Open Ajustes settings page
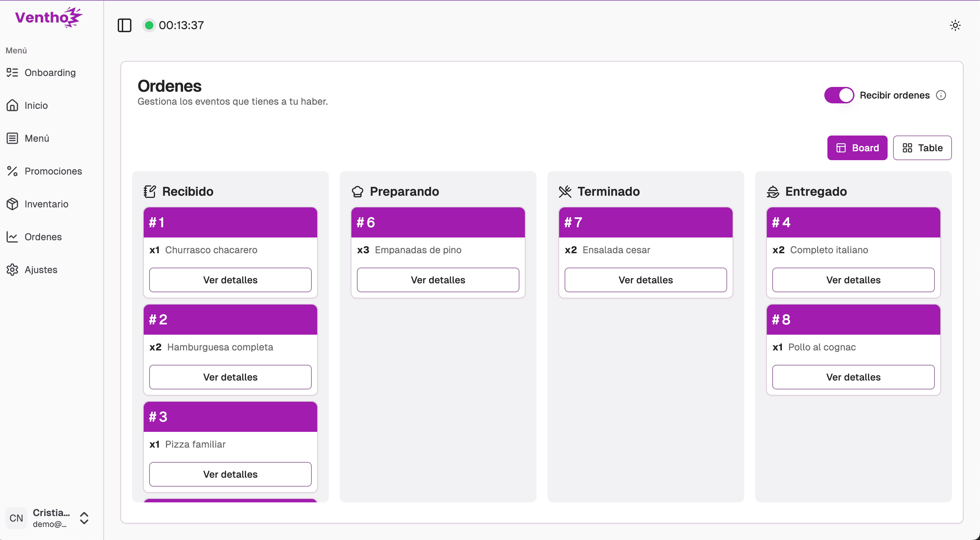 41,270
